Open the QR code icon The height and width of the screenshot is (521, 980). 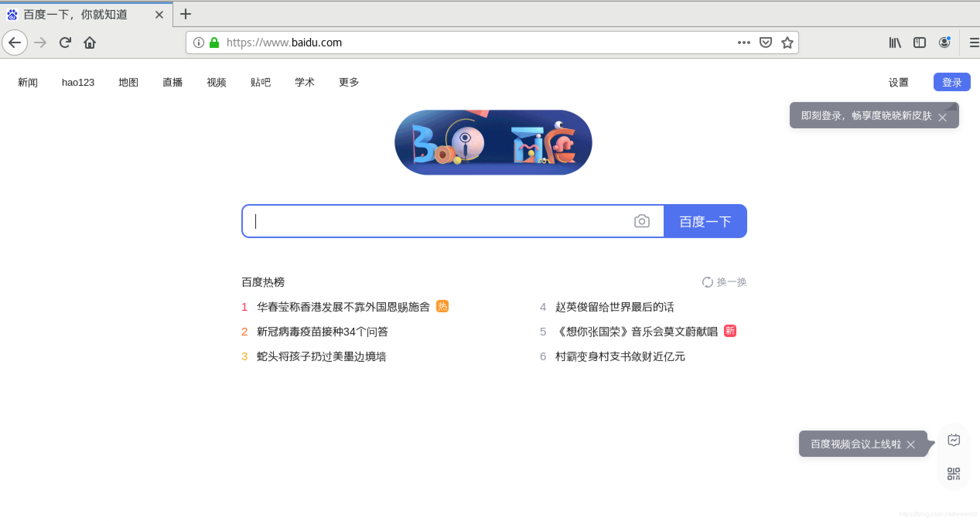[953, 473]
